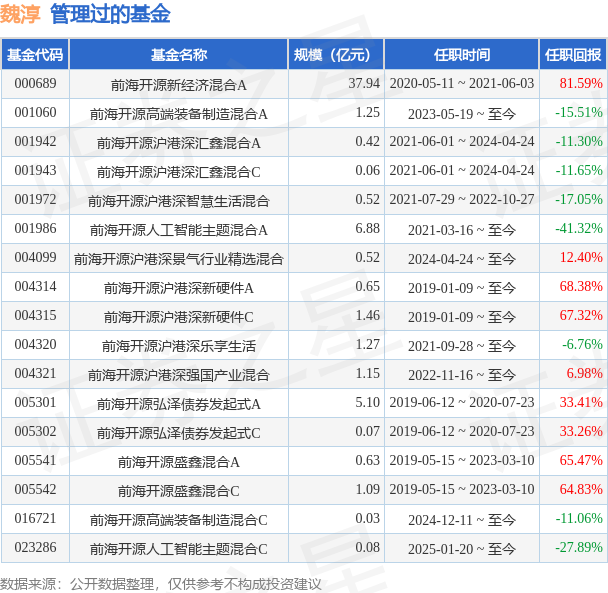Select fund name 前海开源沪港深景气行业精选混合
608x593 pixels.
coord(179,259)
